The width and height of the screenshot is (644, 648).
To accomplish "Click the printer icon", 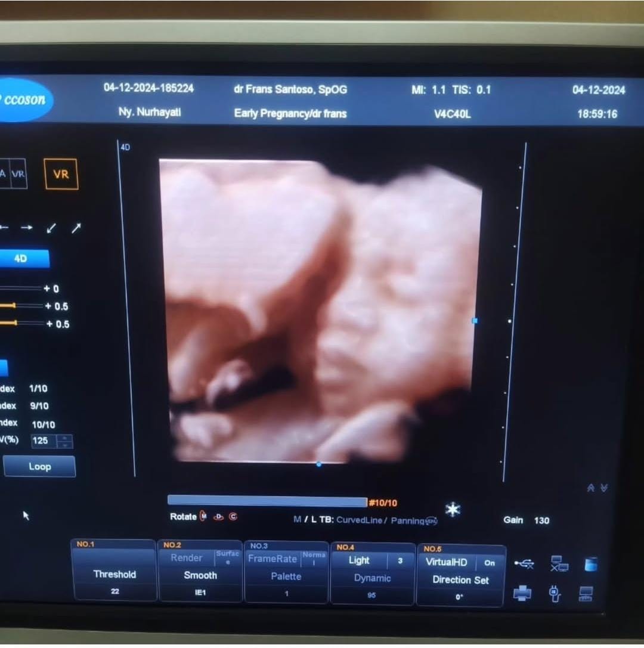I will (522, 593).
